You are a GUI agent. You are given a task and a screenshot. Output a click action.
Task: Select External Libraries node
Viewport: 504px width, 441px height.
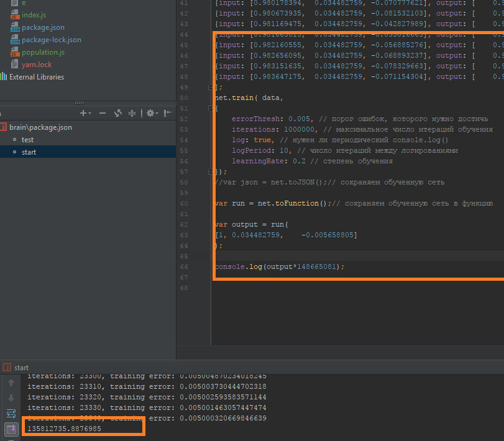pos(37,77)
